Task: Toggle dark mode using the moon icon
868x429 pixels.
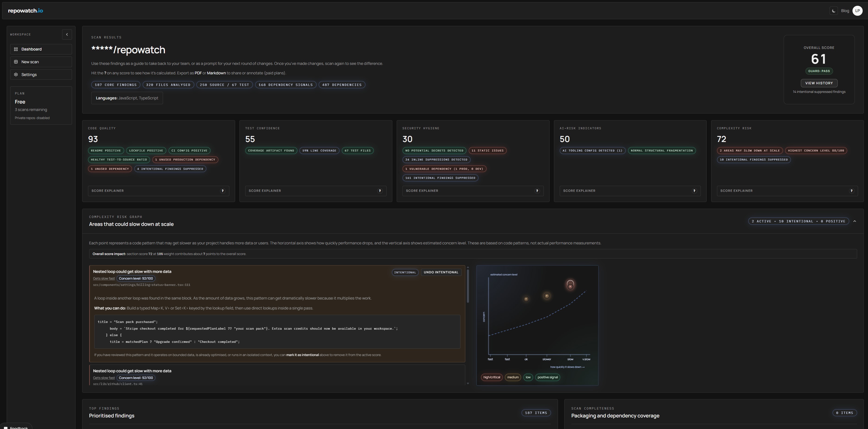Action: [833, 11]
